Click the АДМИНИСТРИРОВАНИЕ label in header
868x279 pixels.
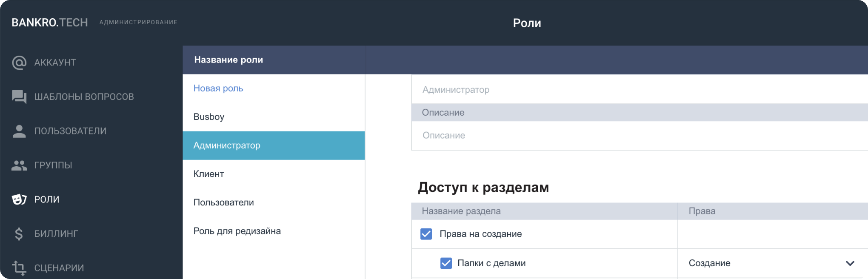tap(138, 22)
